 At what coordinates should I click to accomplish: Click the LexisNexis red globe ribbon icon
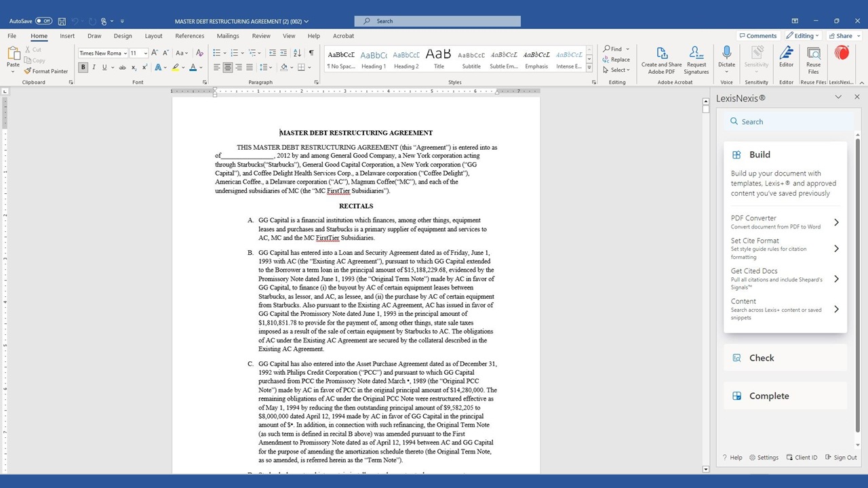point(841,54)
